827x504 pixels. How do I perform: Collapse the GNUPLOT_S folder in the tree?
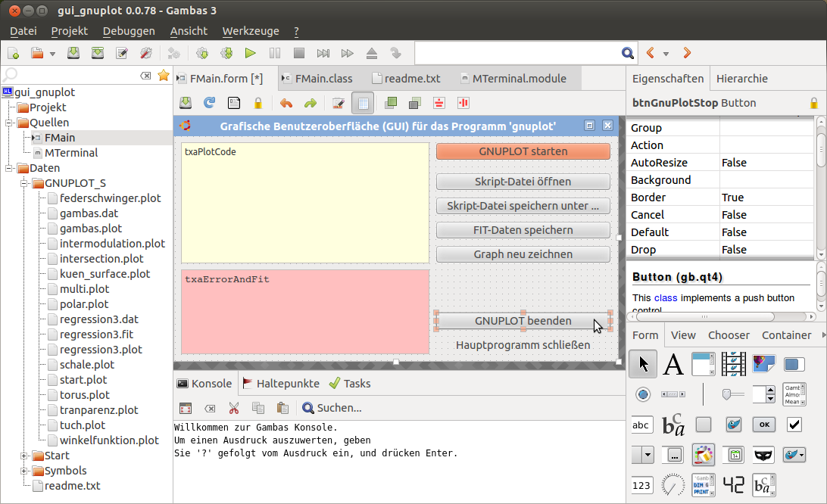click(24, 183)
